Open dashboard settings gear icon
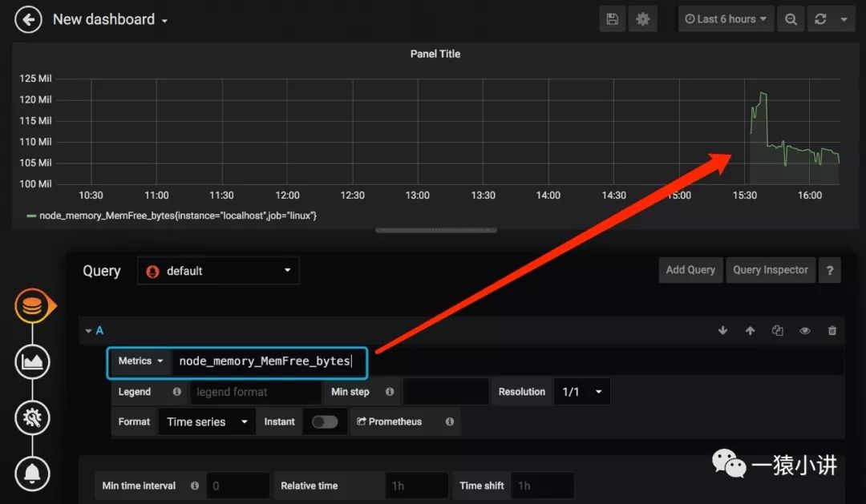866x504 pixels. pos(642,19)
